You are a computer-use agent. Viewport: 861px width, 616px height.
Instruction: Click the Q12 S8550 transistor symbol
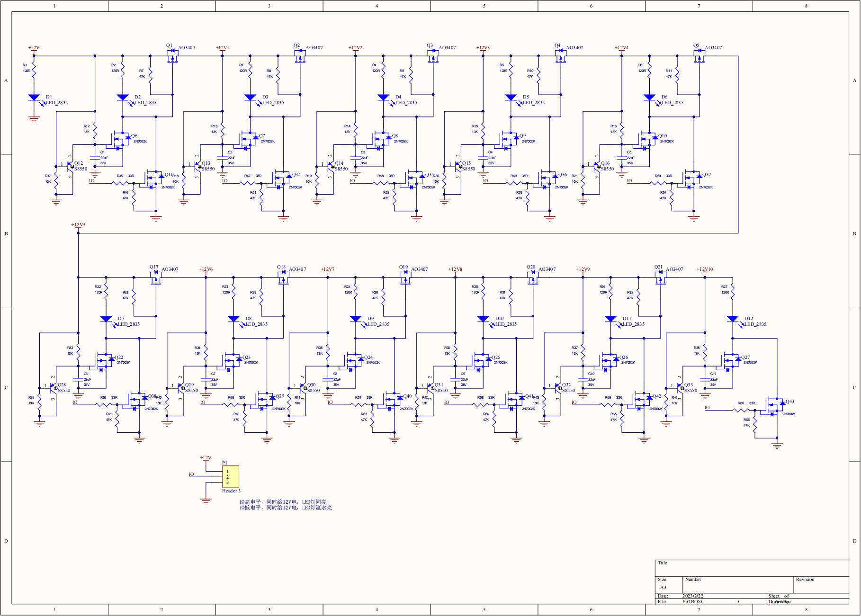pyautogui.click(x=70, y=166)
